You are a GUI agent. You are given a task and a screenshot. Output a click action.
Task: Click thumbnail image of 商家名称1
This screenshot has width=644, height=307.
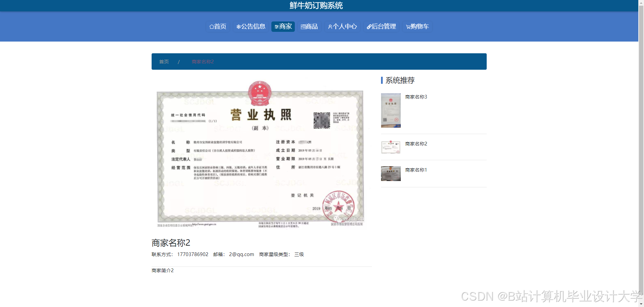pyautogui.click(x=391, y=174)
